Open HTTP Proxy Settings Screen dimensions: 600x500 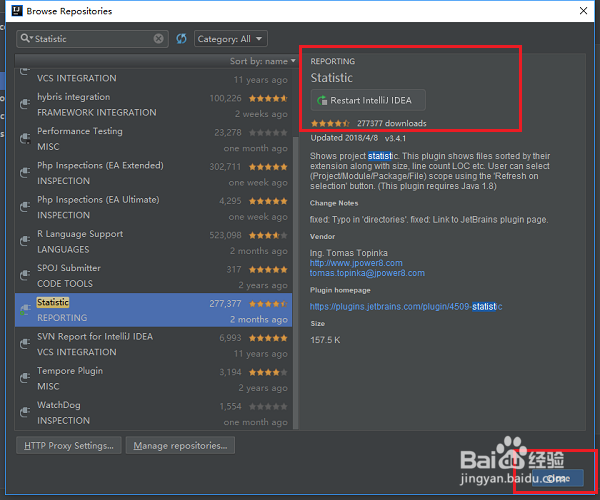[x=69, y=446]
